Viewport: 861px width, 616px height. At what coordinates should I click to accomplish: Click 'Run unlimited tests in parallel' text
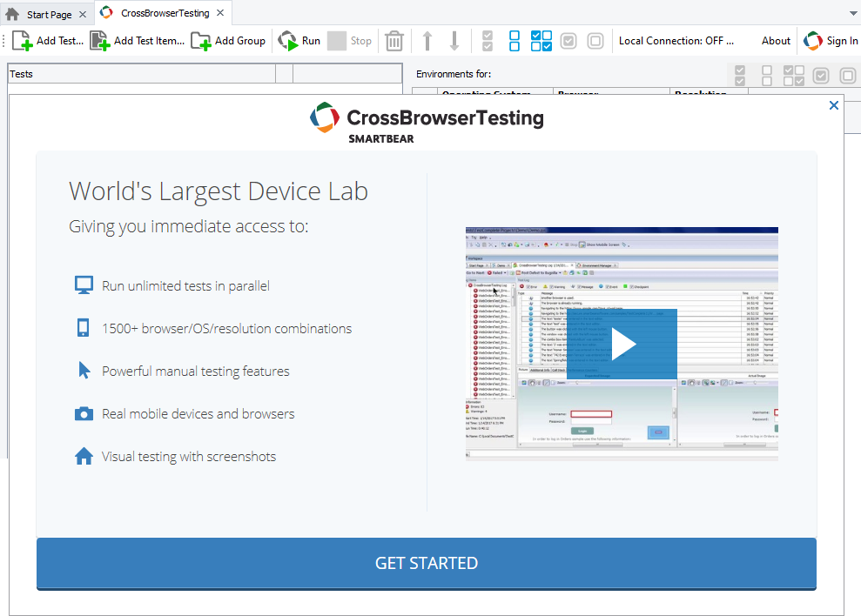click(185, 286)
